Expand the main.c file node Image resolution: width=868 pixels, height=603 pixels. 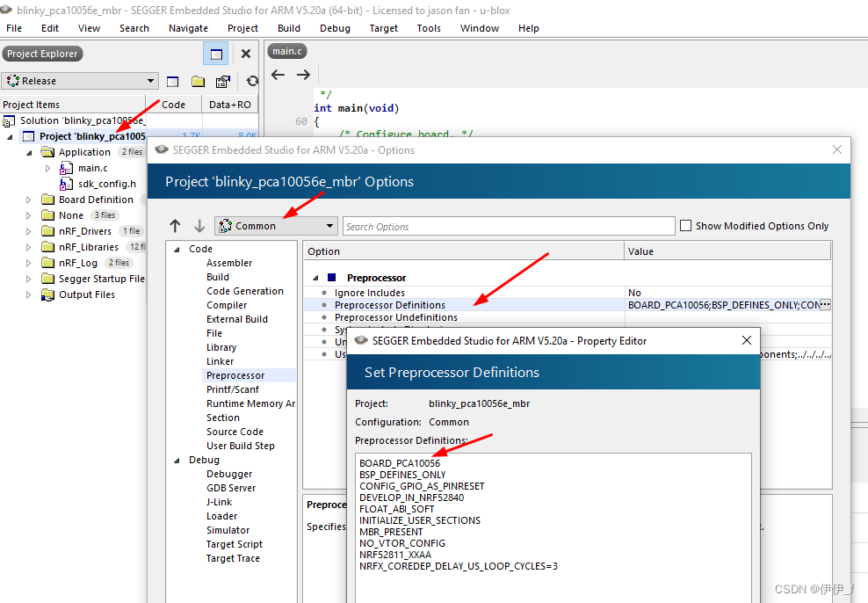(x=47, y=169)
